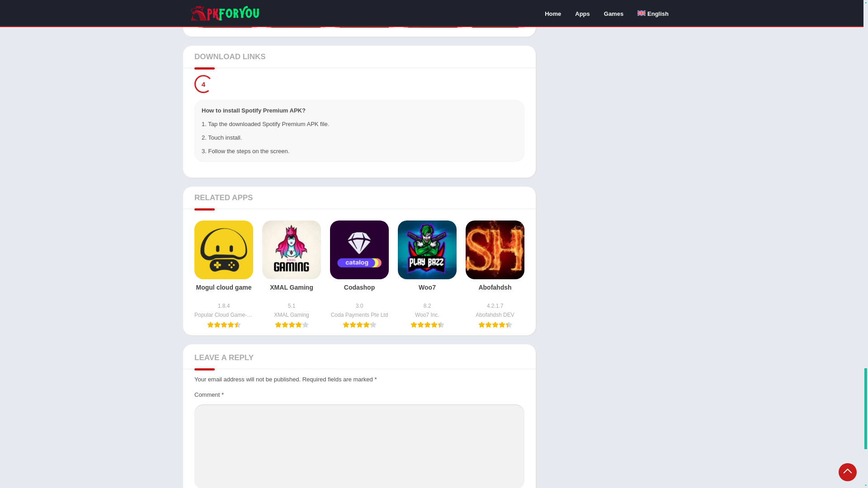
Task: Click 'Popular Cloud Game-...' developer text
Action: (224, 315)
